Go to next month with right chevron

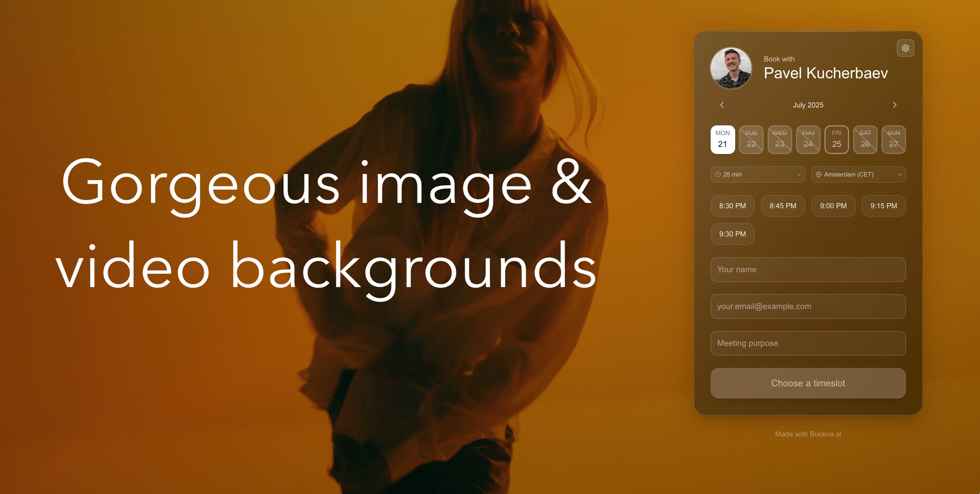pos(894,105)
